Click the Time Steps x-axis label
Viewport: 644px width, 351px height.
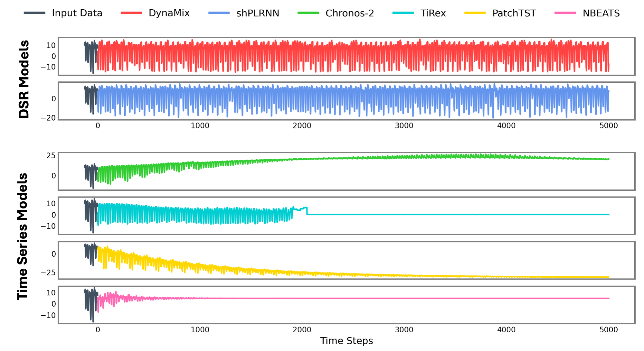[x=346, y=341]
